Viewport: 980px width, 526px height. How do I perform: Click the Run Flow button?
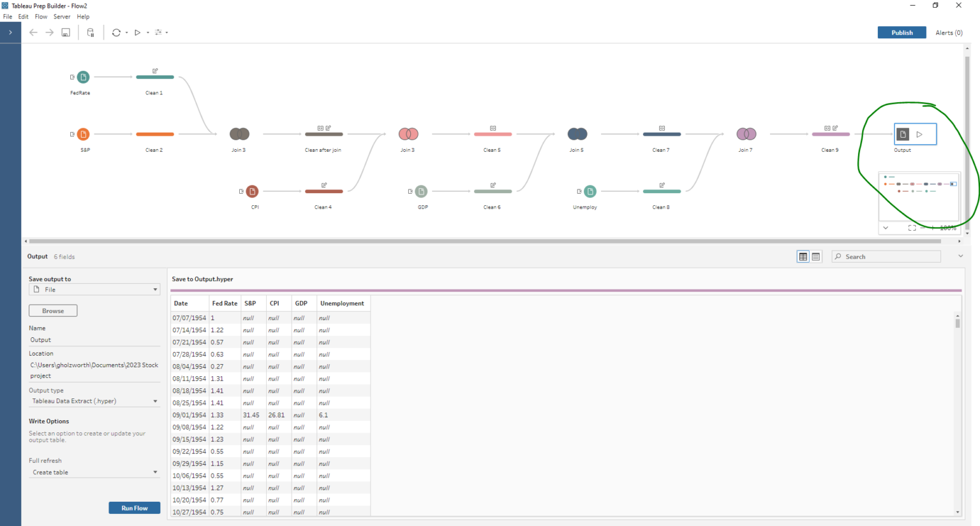[x=134, y=508]
